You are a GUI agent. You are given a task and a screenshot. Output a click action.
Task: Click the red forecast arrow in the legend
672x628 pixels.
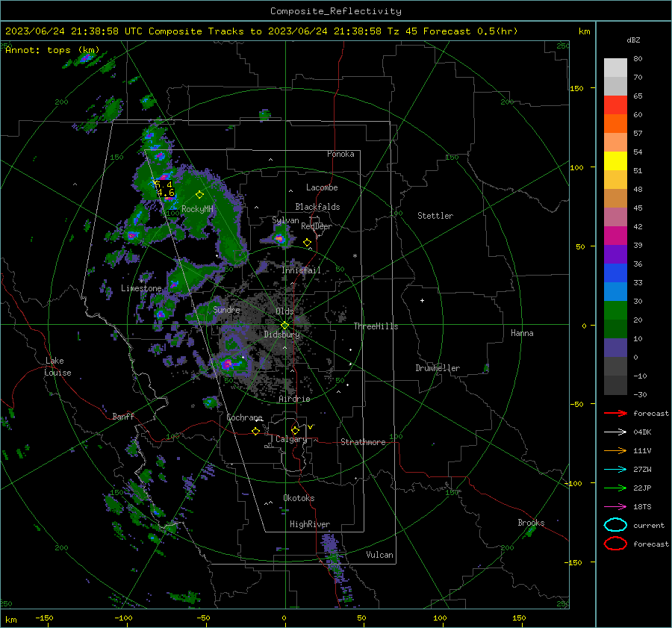coord(615,413)
